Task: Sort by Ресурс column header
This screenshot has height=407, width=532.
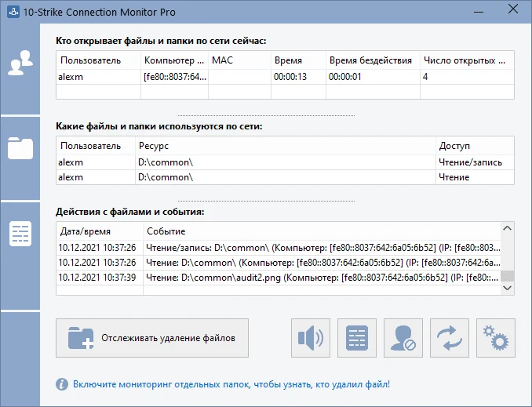Action: 286,146
